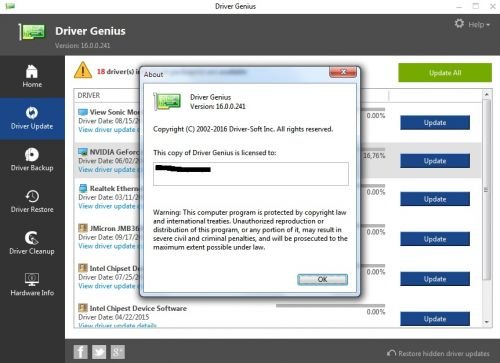The image size is (500, 363).
Task: Click Restore hidden driver updates link
Action: pos(438,353)
